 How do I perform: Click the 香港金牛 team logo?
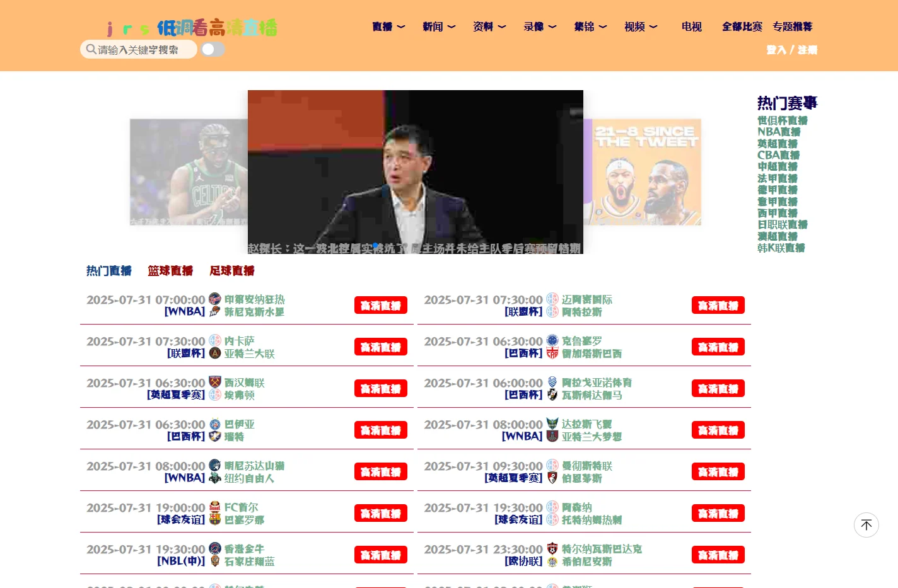(x=215, y=548)
